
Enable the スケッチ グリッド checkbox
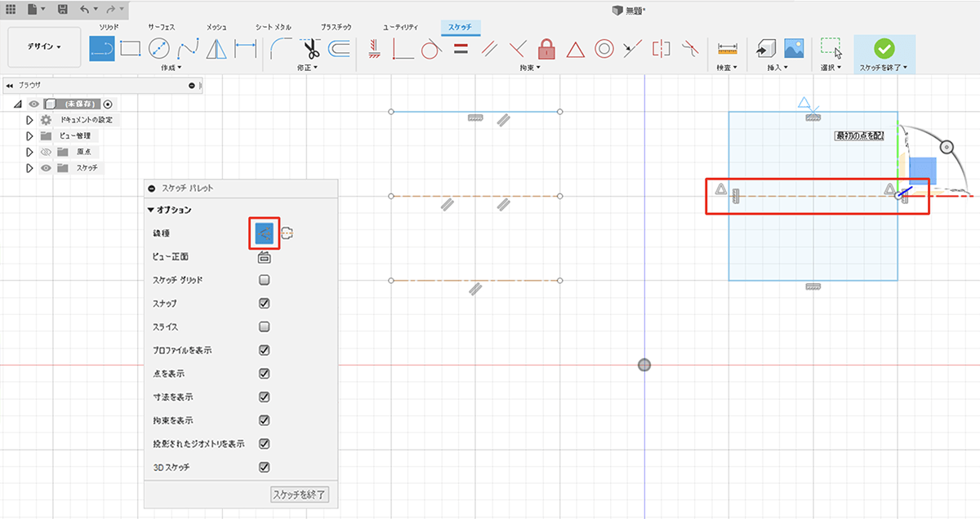(x=265, y=280)
